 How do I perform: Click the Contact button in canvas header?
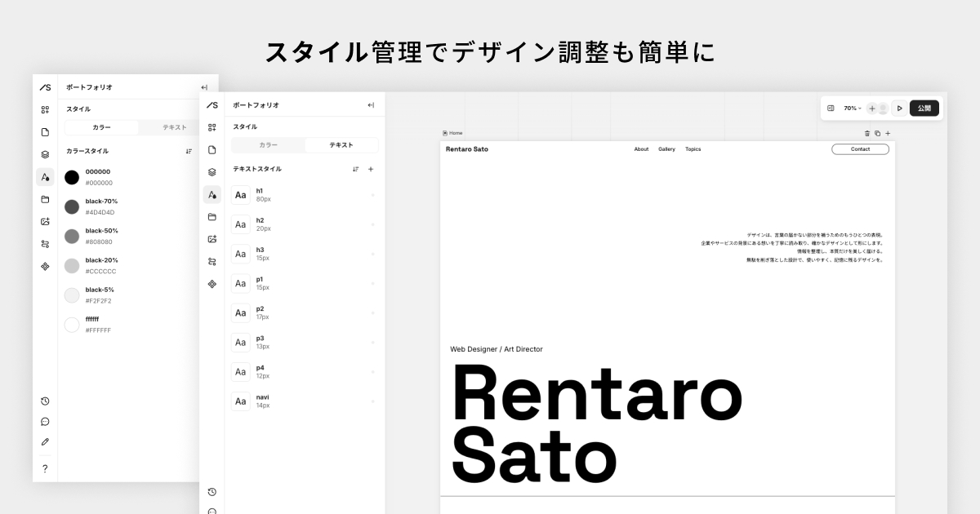(860, 149)
